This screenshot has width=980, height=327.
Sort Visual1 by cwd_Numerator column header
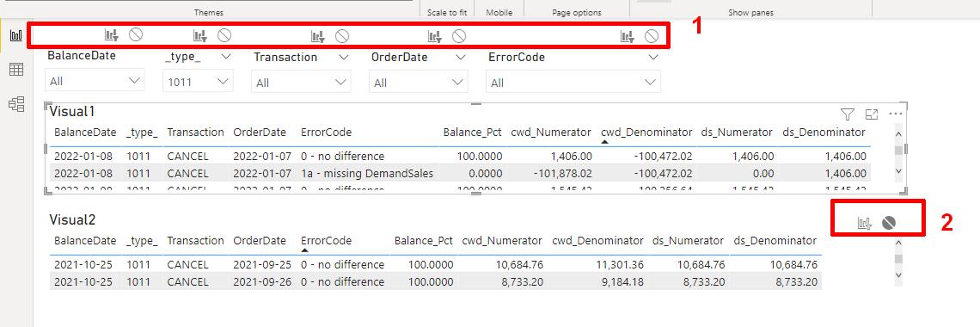(551, 132)
